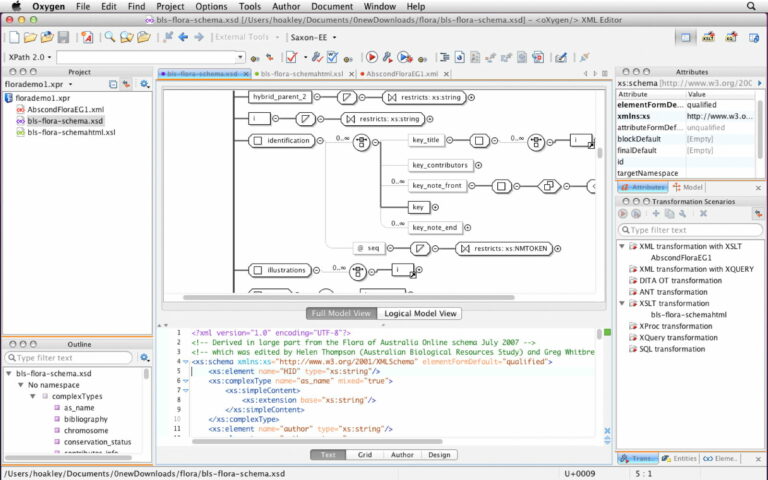Open the Validate options dropdown arrow
This screenshot has height=480, width=768.
point(305,57)
